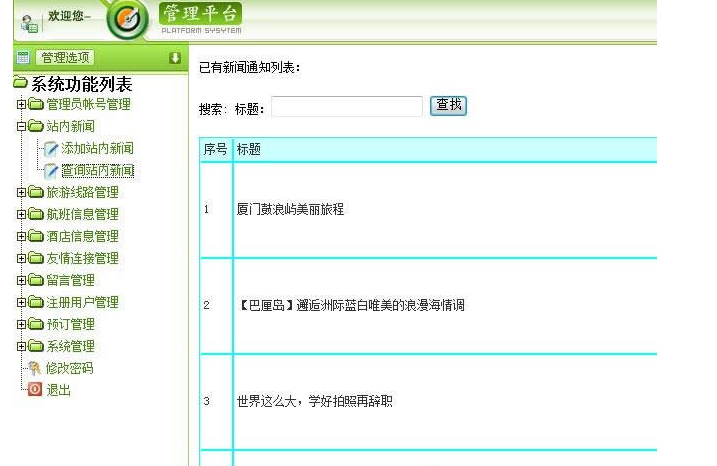The width and height of the screenshot is (717, 466).
Task: Click news title 【巴厘岛】邂逅洲际蓝白唯美的浪漫海情调
Action: (351, 305)
